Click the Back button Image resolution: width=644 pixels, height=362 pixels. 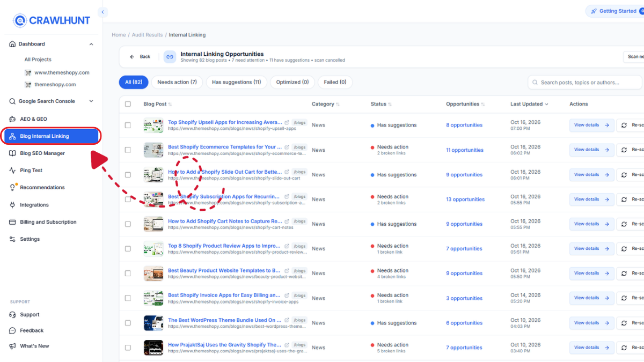point(140,56)
